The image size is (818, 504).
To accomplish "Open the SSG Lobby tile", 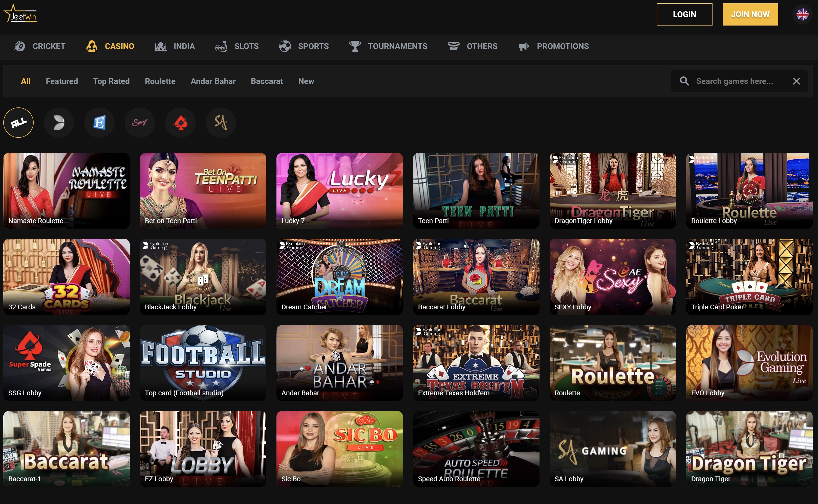I will click(x=66, y=363).
